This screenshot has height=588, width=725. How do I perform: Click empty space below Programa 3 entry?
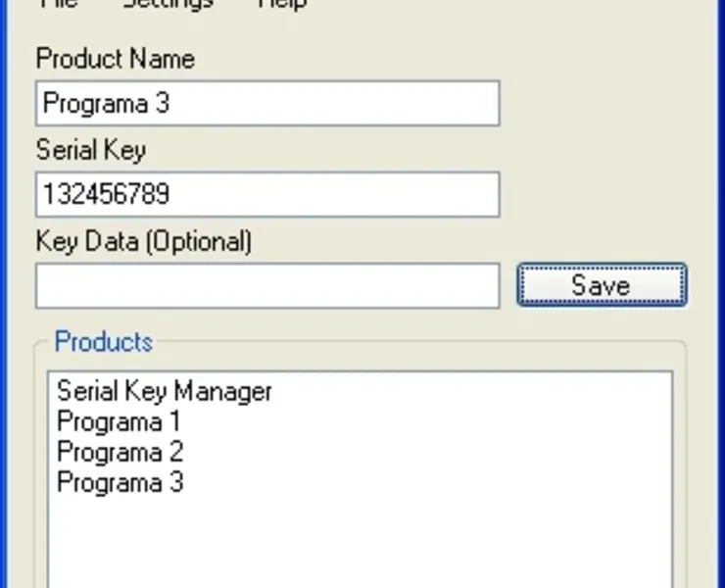(294, 539)
